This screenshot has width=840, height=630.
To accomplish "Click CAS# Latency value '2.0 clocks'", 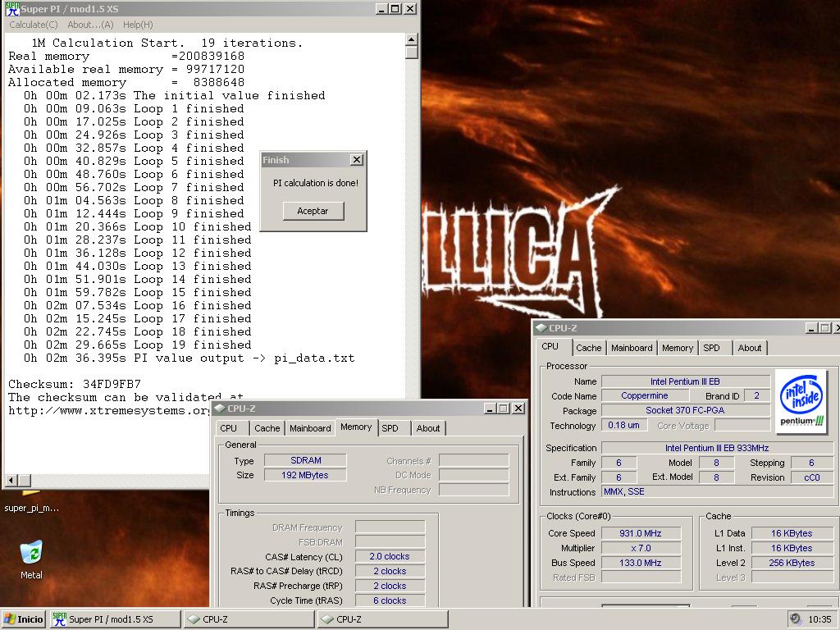I will pyautogui.click(x=390, y=556).
